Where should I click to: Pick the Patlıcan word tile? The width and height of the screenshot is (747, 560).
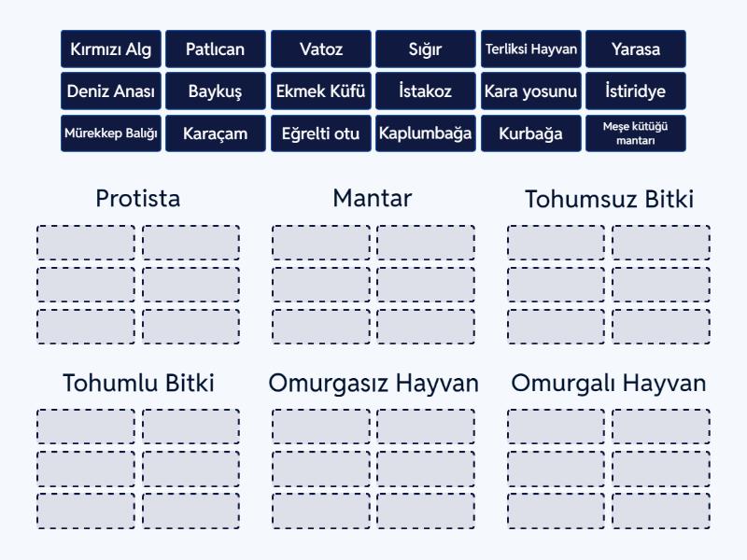click(216, 49)
